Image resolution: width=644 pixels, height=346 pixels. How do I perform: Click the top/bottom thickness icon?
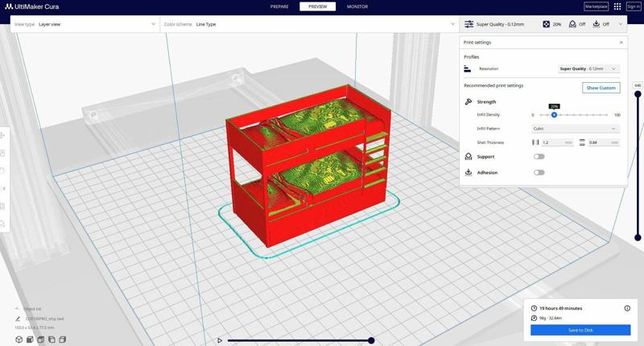582,142
